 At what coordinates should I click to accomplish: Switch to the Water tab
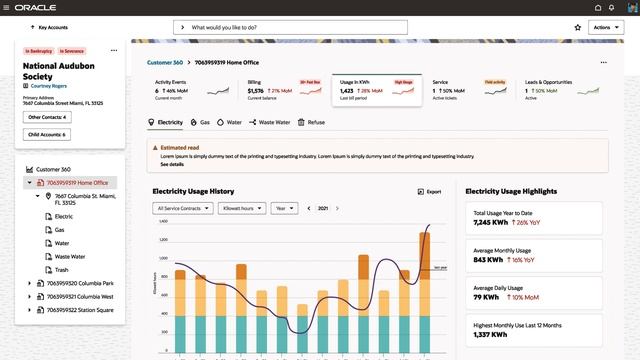[x=229, y=122]
